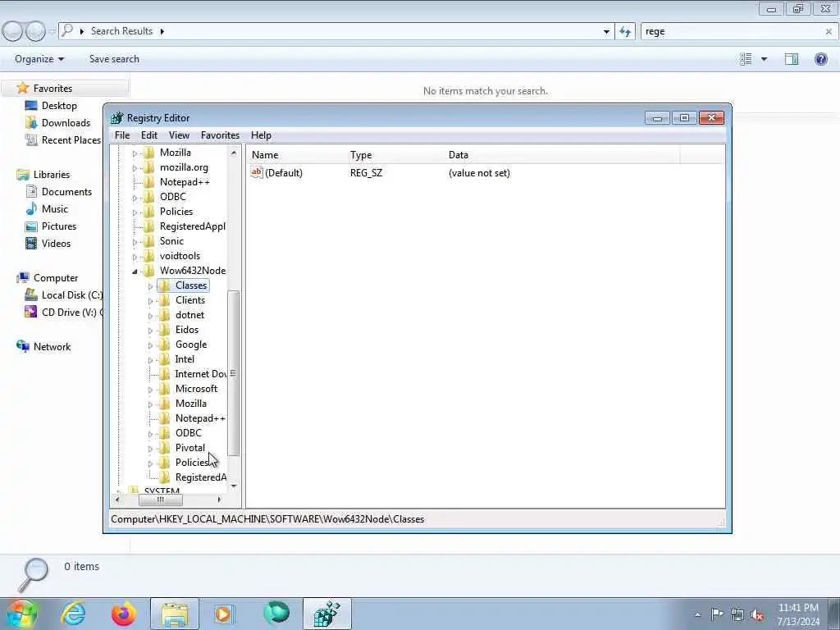Open the Help menu in Registry Editor

(x=261, y=135)
